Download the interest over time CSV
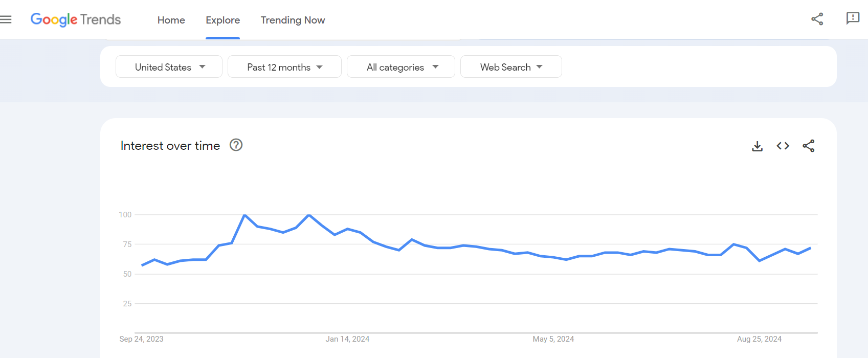Viewport: 868px width, 358px height. point(757,146)
